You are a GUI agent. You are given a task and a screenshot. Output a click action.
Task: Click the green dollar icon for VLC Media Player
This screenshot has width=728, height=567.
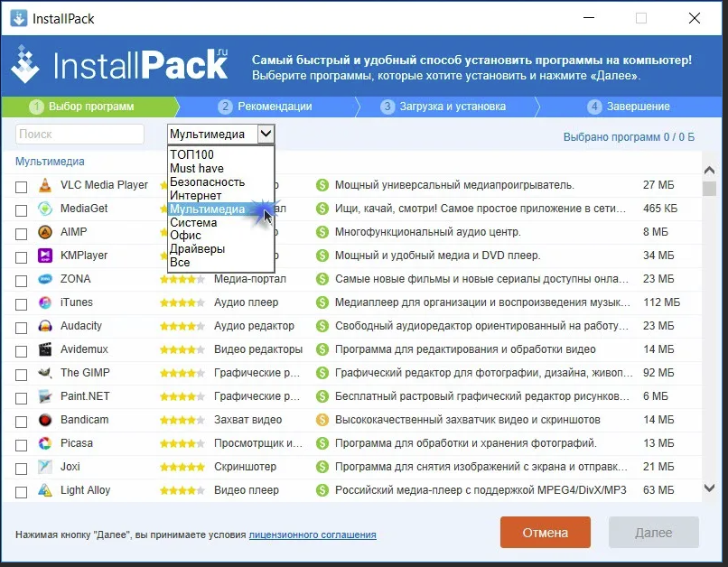[322, 185]
